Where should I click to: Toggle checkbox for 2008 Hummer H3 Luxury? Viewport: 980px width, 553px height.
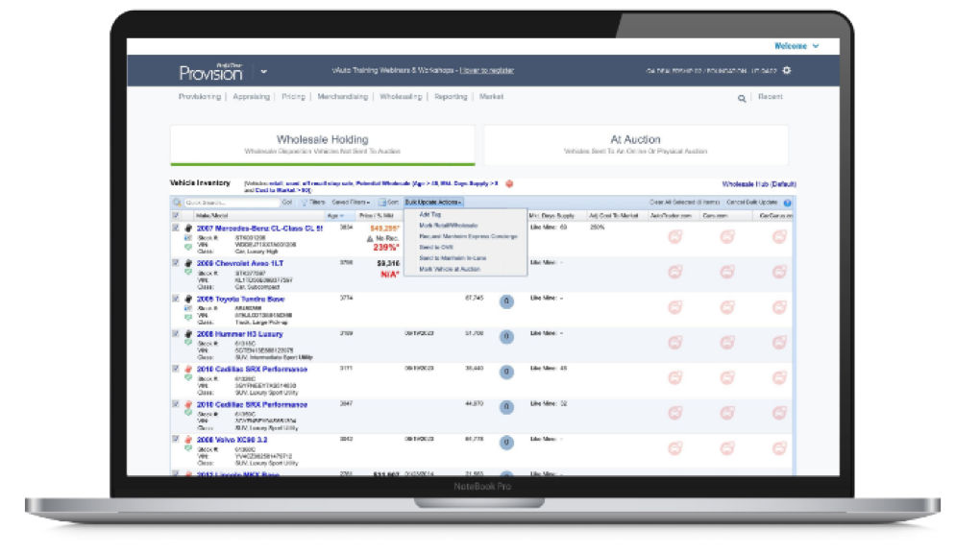point(175,333)
